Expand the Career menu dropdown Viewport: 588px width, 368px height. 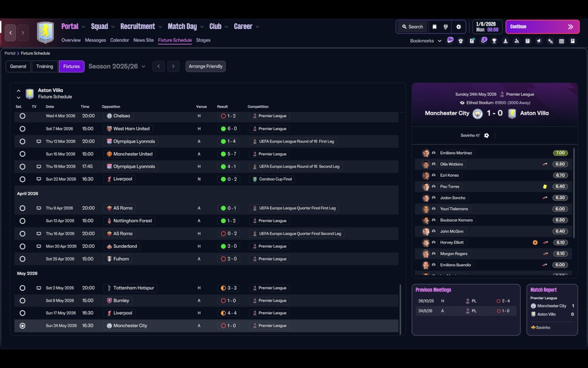(x=257, y=27)
